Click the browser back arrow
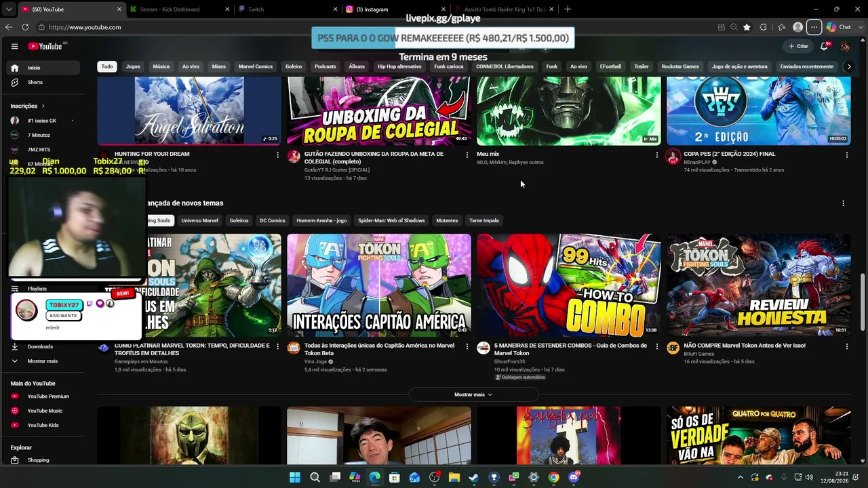 pos(8,27)
